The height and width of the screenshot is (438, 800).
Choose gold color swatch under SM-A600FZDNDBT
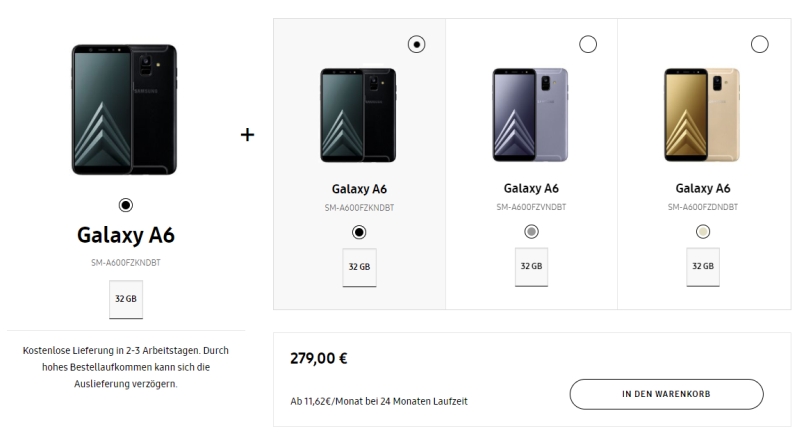tap(703, 232)
